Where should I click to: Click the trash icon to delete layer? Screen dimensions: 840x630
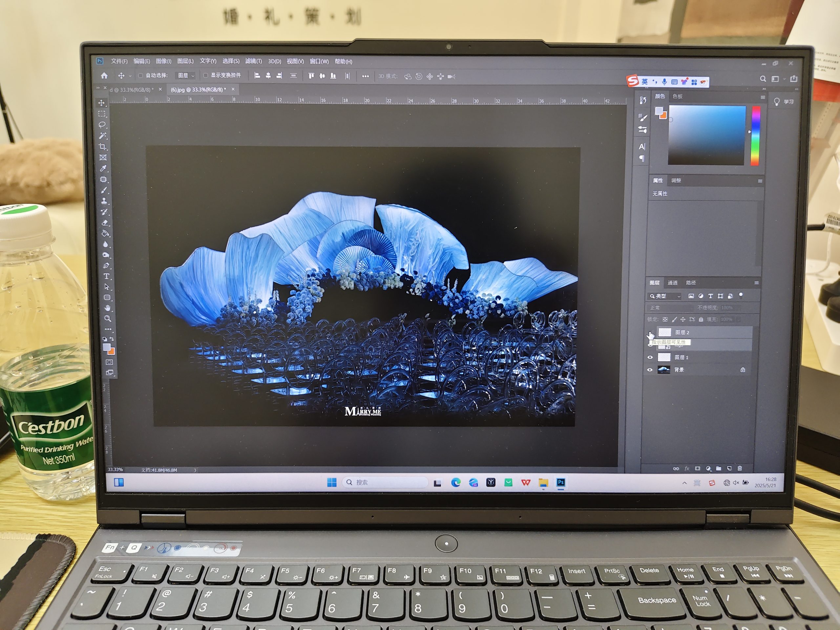pyautogui.click(x=740, y=468)
